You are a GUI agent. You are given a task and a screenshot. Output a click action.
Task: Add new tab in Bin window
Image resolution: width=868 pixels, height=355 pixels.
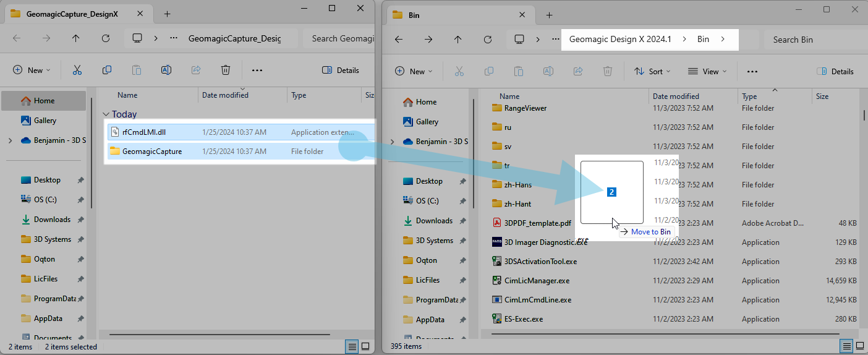point(549,15)
